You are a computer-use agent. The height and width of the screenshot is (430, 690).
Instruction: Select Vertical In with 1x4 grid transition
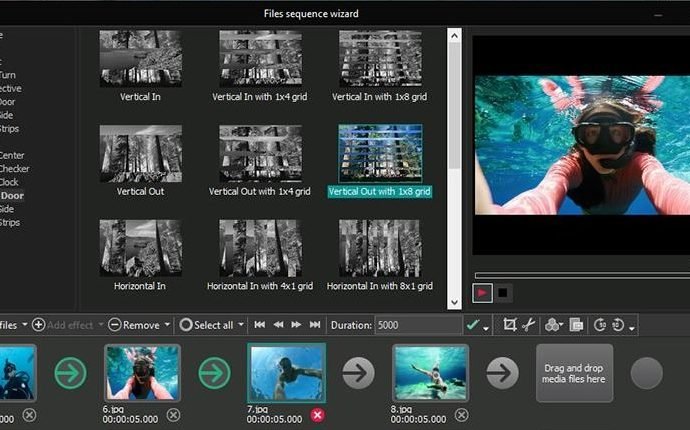coord(260,58)
